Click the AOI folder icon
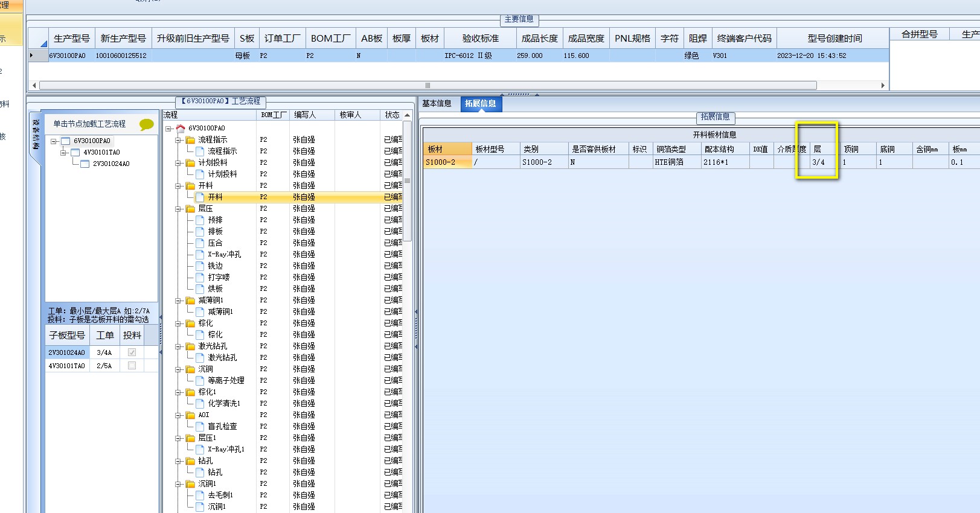This screenshot has width=980, height=513. pos(191,415)
